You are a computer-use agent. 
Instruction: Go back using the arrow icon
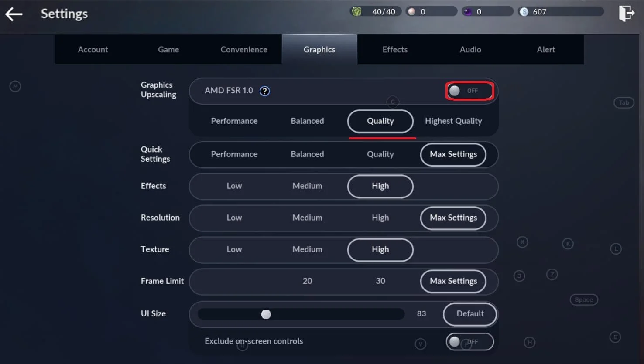coord(14,14)
